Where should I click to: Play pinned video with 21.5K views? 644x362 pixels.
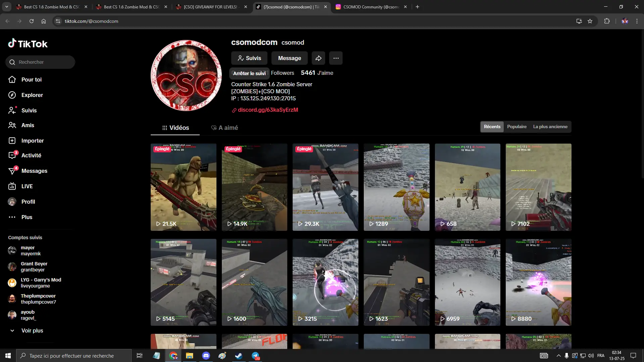(x=183, y=187)
